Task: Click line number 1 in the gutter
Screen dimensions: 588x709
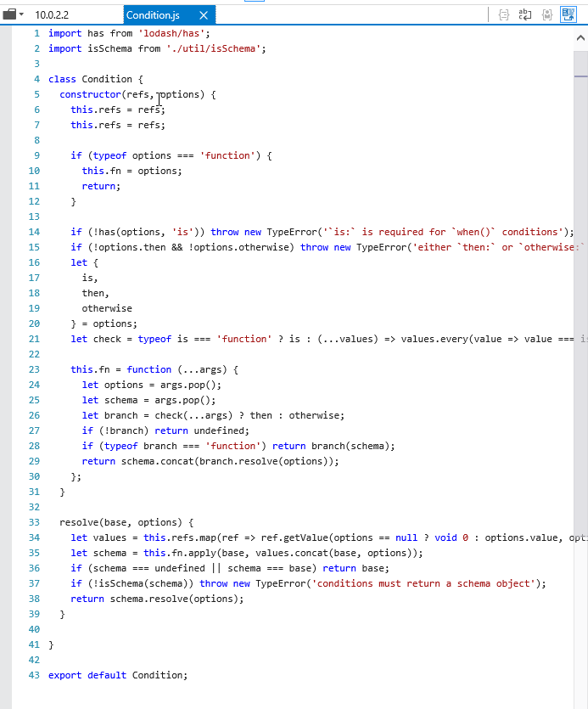Action: click(x=36, y=33)
